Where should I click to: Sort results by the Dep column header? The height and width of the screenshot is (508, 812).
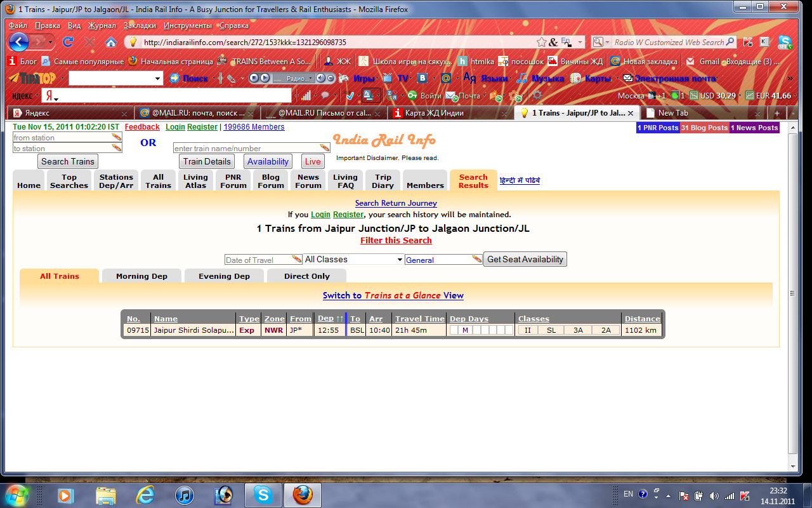tap(326, 319)
